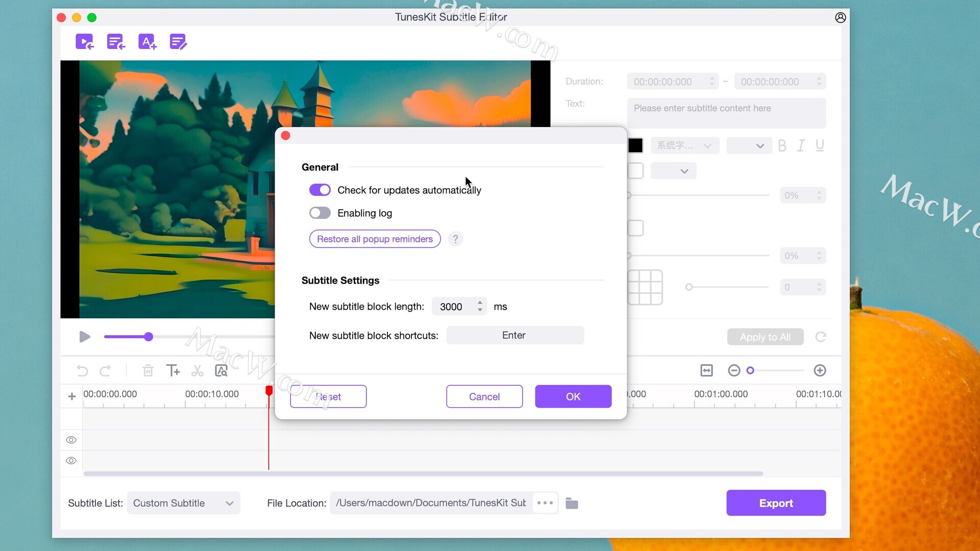Click the import video icon

(x=85, y=42)
